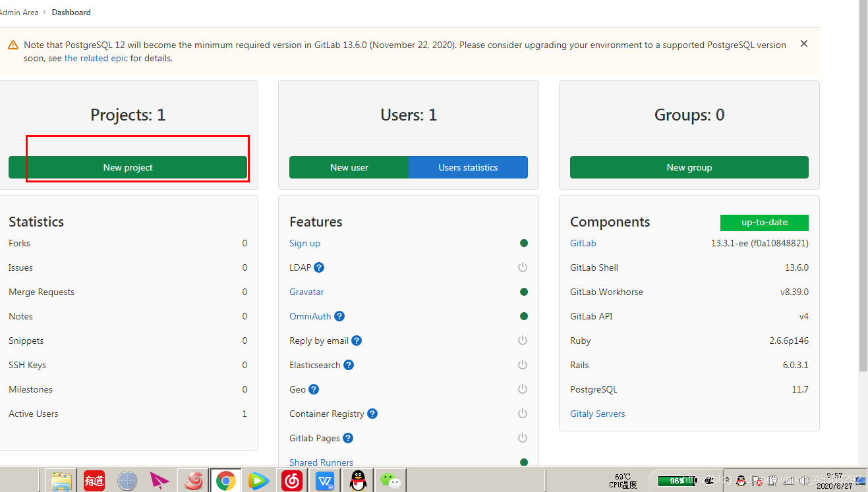Open the Sign up feature link

click(304, 243)
